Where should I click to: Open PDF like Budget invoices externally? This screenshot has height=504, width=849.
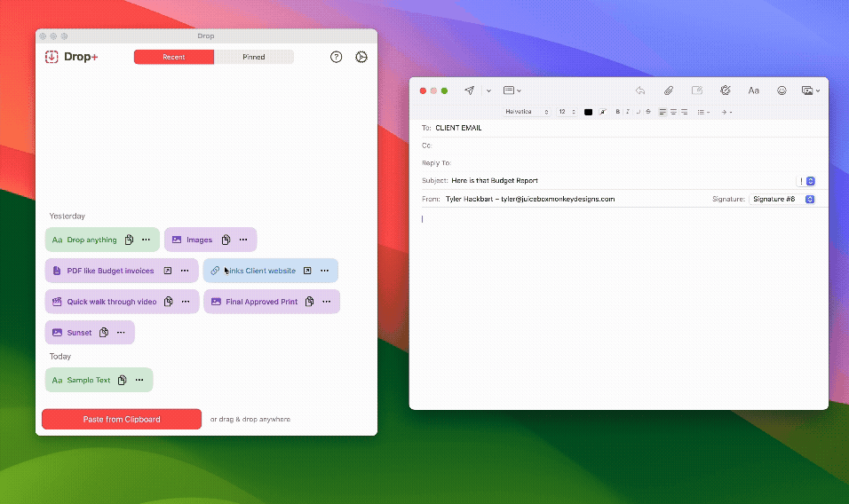(168, 271)
